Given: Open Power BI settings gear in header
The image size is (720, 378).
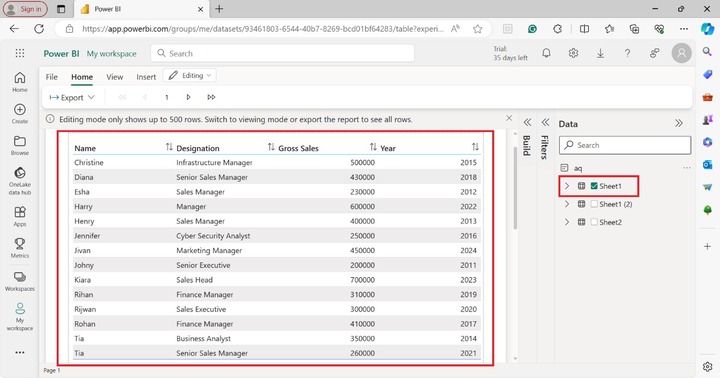Looking at the screenshot, I should (573, 53).
